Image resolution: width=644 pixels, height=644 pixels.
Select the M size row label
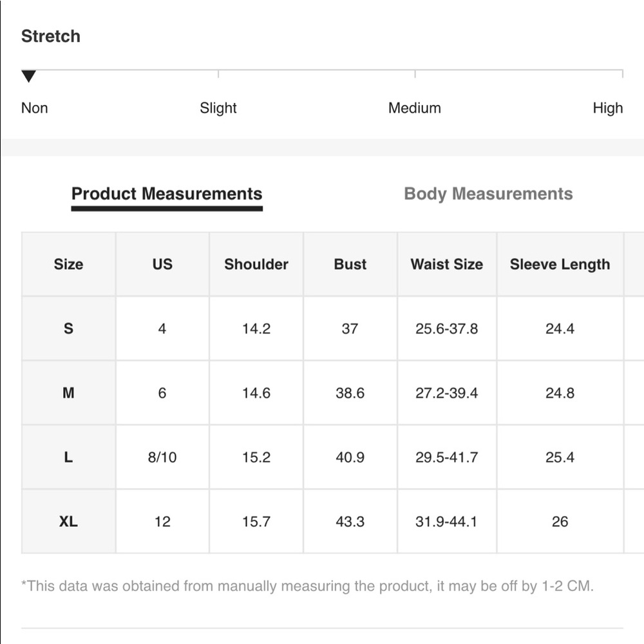pos(69,393)
